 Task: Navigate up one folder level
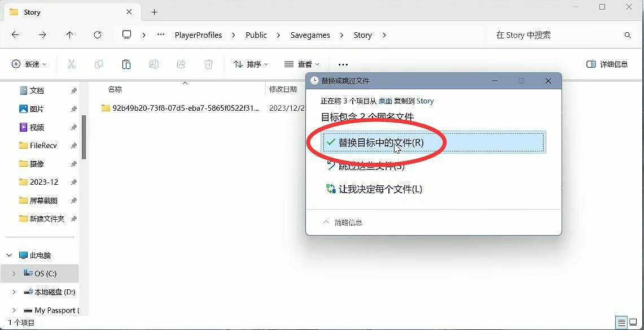coord(69,35)
